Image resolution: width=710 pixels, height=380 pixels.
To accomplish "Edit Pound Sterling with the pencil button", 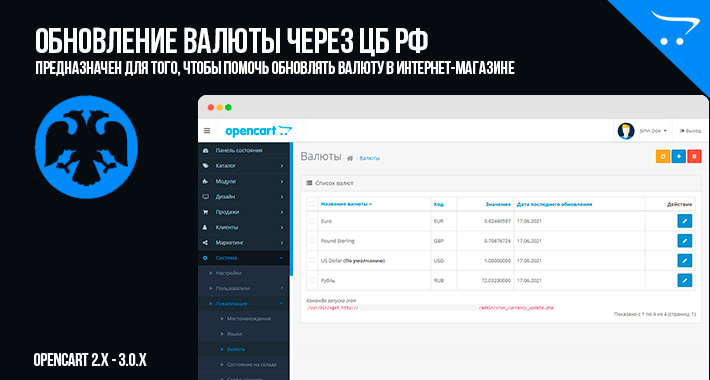I will pos(685,241).
